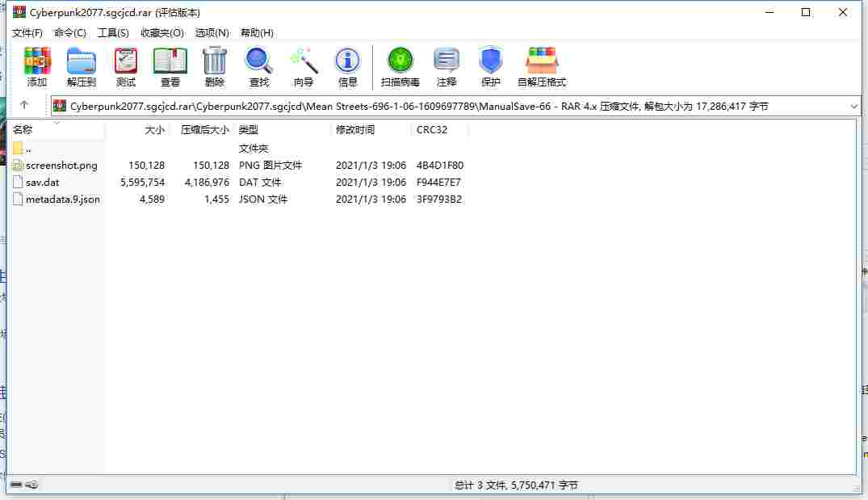
Task: Go up one folder arrow
Action: click(23, 105)
